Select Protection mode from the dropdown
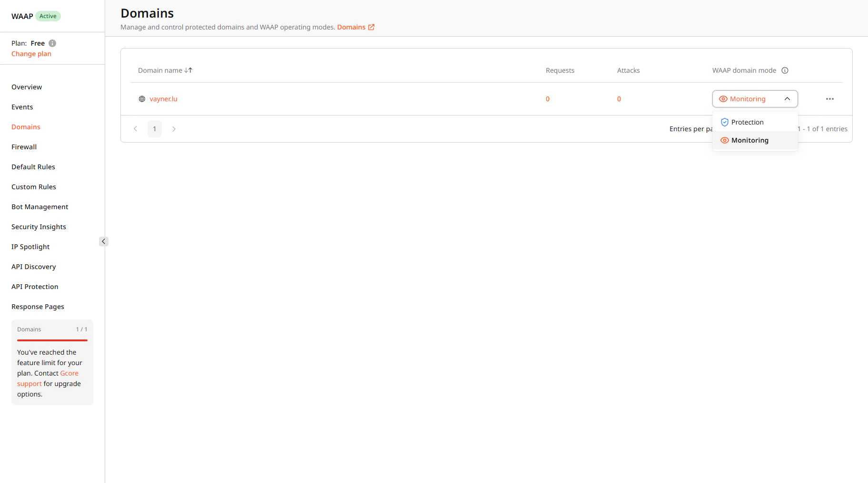Viewport: 868px width, 483px height. click(747, 122)
